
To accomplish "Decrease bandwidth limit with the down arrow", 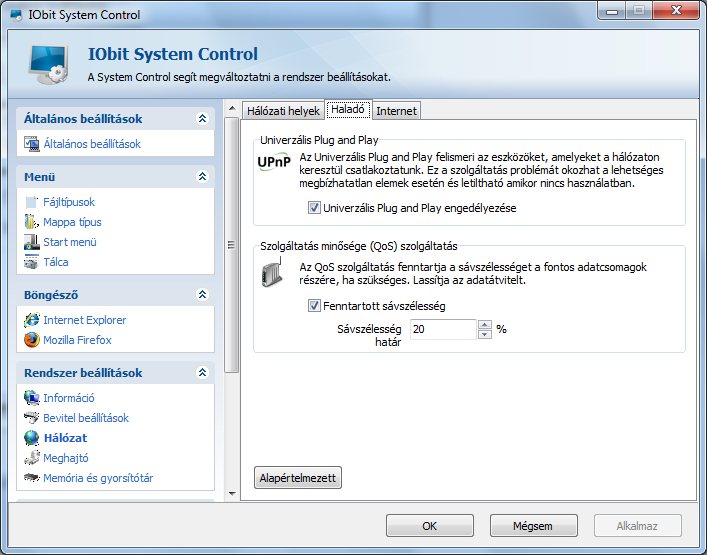I will [x=485, y=334].
